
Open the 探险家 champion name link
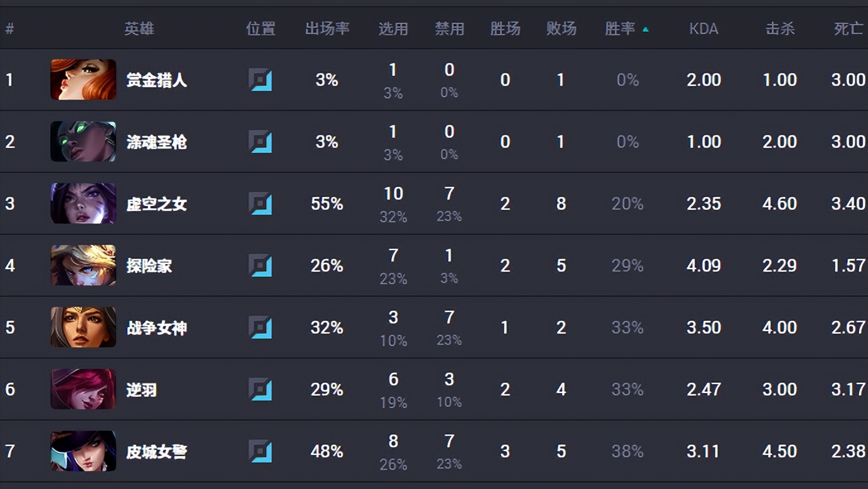[149, 266]
